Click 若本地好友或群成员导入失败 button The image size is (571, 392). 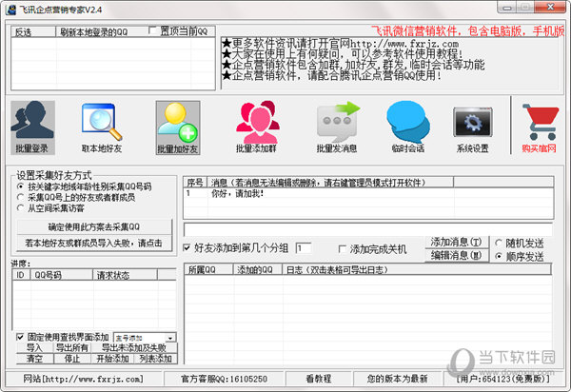click(94, 244)
